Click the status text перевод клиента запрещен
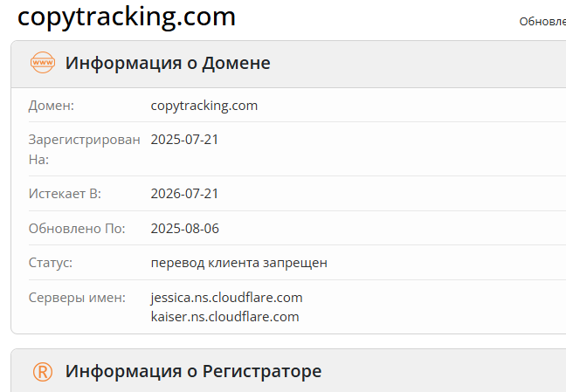Screen dimensions: 566x392 click(238, 263)
